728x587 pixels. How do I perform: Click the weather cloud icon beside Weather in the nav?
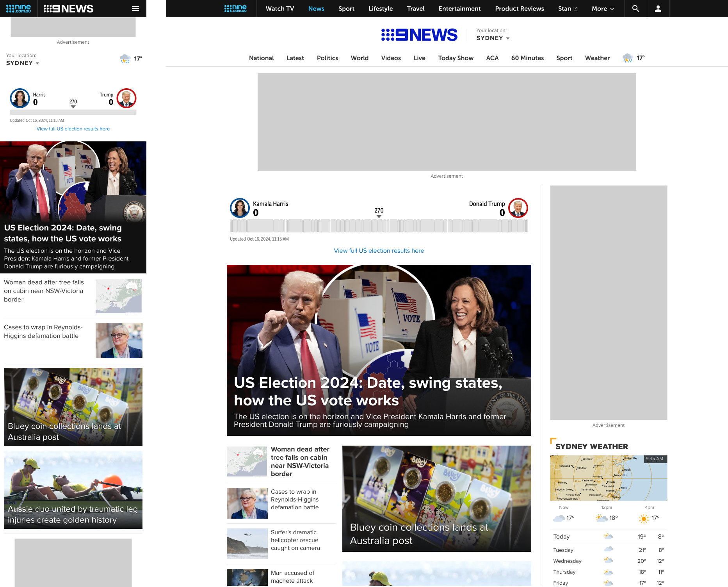tap(628, 58)
